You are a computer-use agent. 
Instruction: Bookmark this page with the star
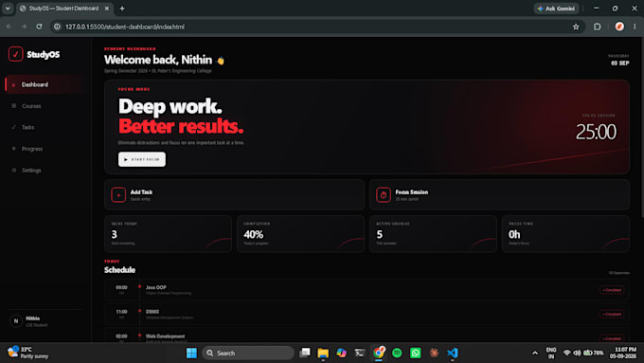tap(576, 27)
